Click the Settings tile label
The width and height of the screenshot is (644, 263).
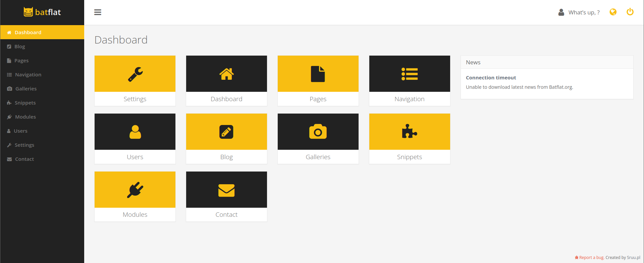(x=135, y=99)
